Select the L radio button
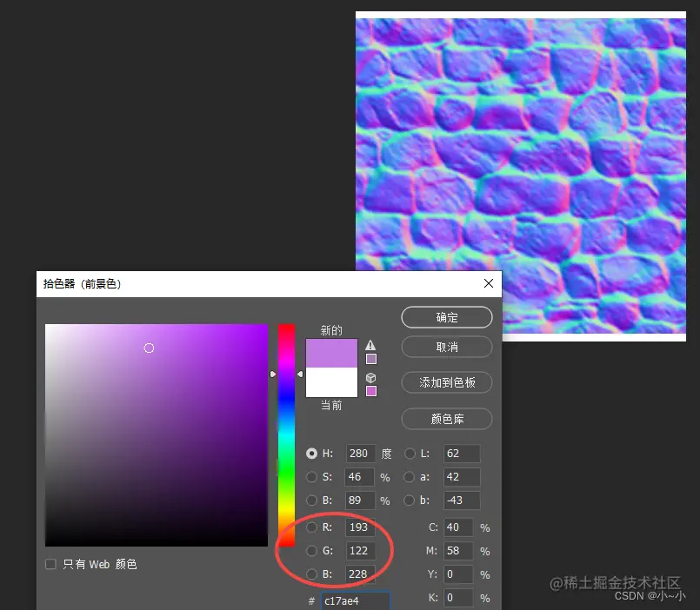 (410, 453)
